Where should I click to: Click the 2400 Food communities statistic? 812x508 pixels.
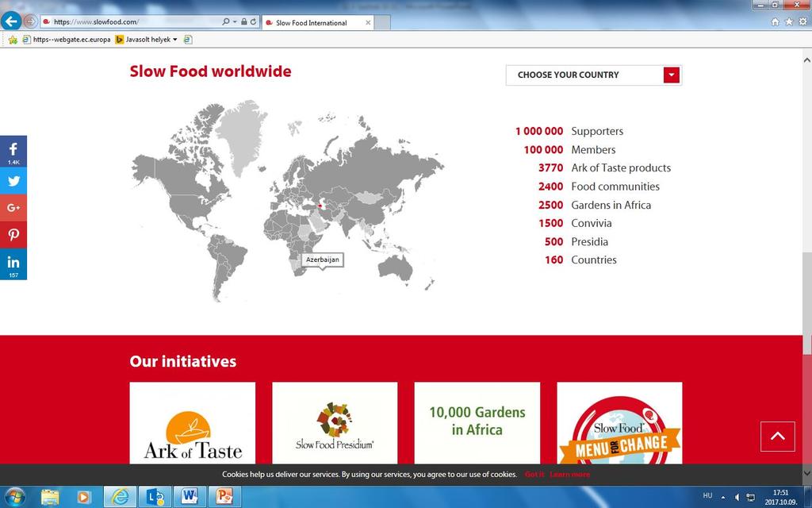click(599, 187)
